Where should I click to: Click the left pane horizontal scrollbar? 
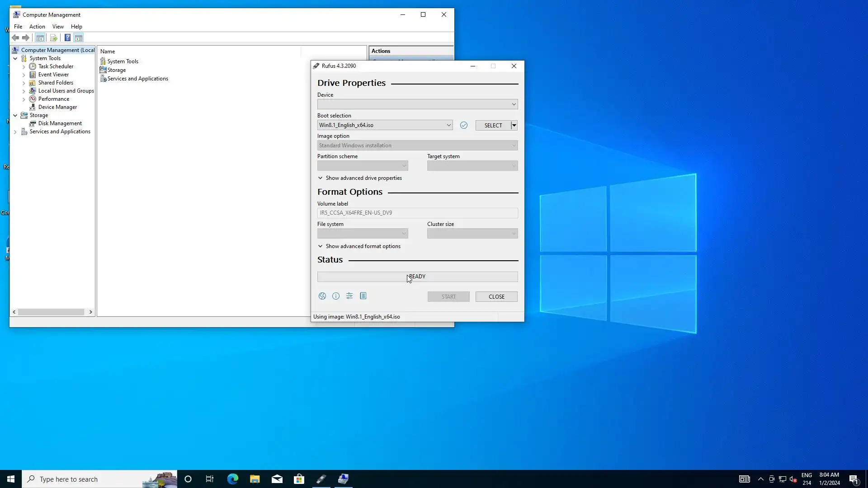(51, 312)
